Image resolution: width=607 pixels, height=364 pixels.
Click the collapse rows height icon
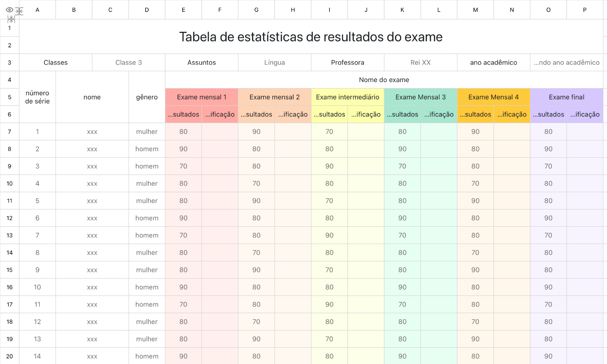coord(11,19)
